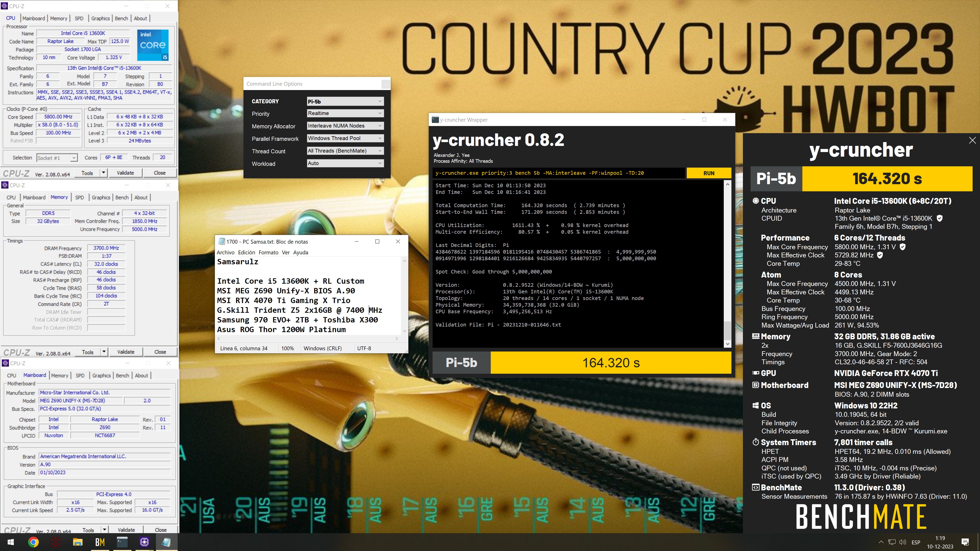Click Tools button in CPU-Z Mainboard window
980x551 pixels.
click(x=88, y=530)
